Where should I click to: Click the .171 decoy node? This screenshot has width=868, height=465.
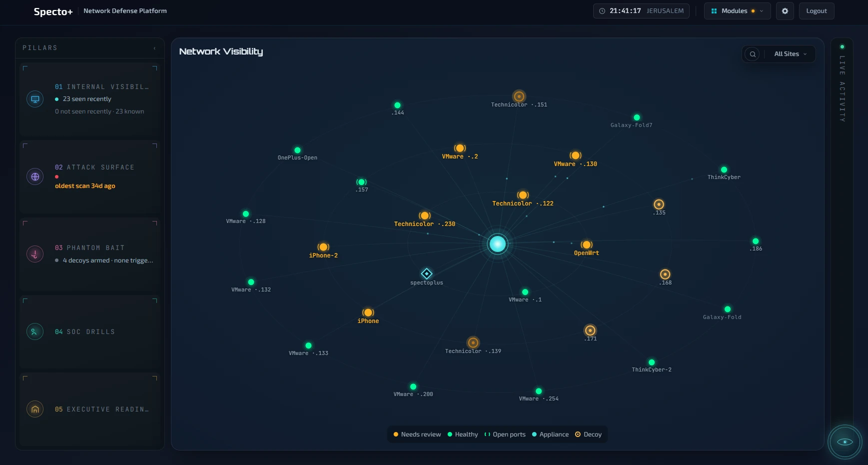tap(590, 330)
